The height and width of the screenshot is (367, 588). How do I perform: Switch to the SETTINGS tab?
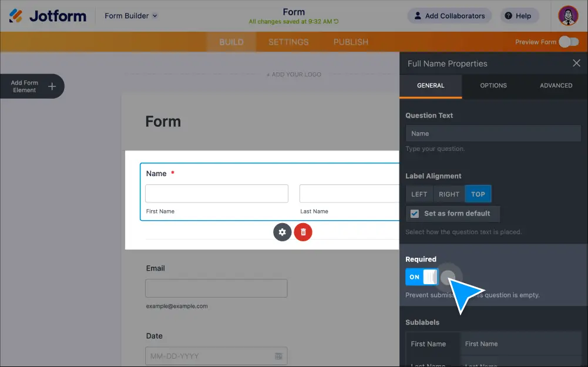click(288, 42)
